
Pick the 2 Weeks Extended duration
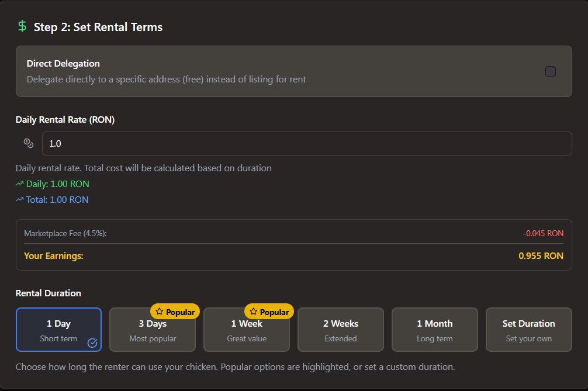click(x=341, y=330)
